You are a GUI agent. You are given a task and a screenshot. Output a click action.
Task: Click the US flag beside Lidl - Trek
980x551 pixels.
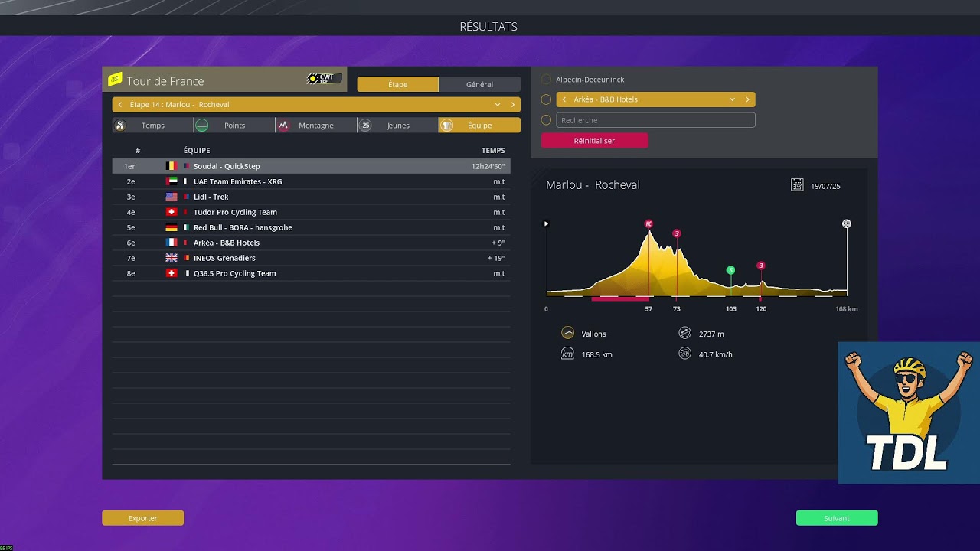[x=171, y=197]
